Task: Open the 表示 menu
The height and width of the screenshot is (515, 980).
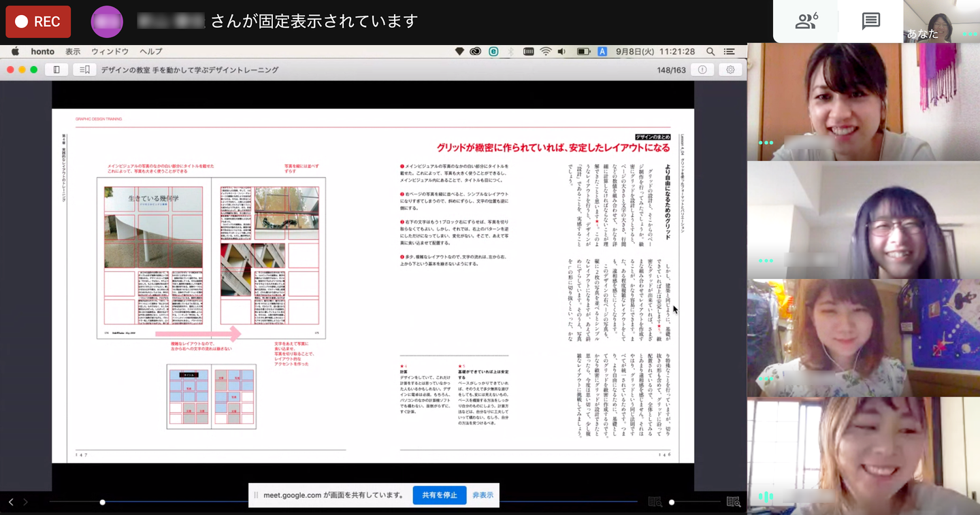Action: 73,52
